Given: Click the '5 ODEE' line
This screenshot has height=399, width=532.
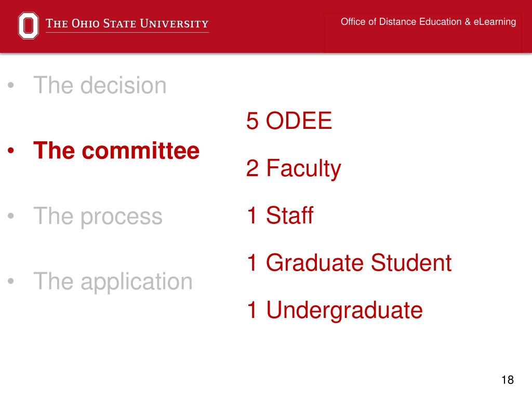Looking at the screenshot, I should click(289, 121).
